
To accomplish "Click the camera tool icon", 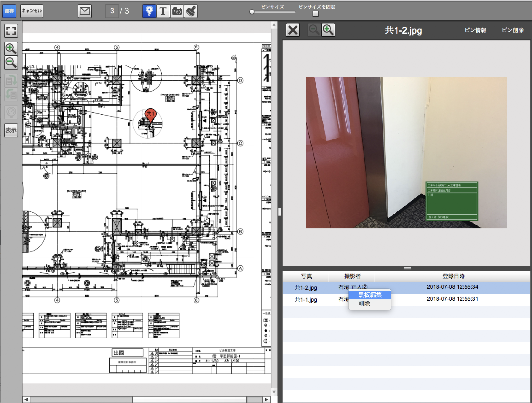I will tap(177, 11).
